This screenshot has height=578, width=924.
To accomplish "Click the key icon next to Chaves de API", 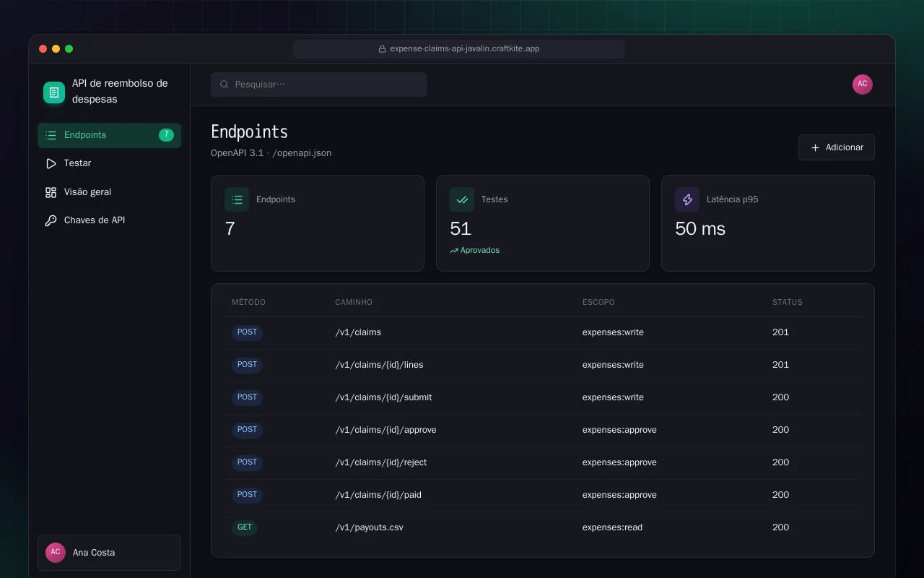I will click(51, 220).
